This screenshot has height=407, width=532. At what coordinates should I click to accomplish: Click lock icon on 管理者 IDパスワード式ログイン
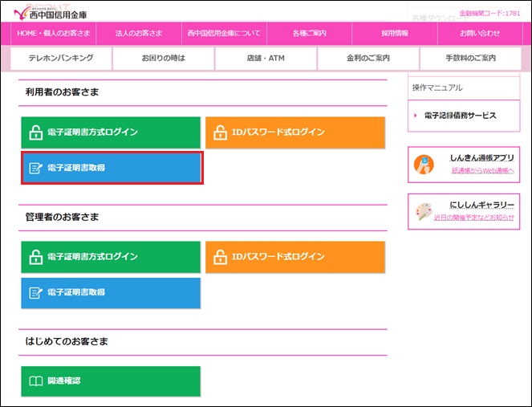click(x=219, y=257)
